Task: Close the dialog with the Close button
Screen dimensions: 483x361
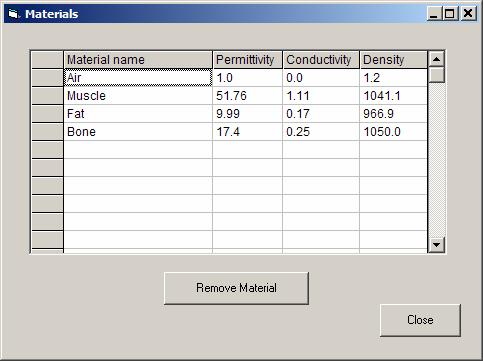Action: click(420, 320)
